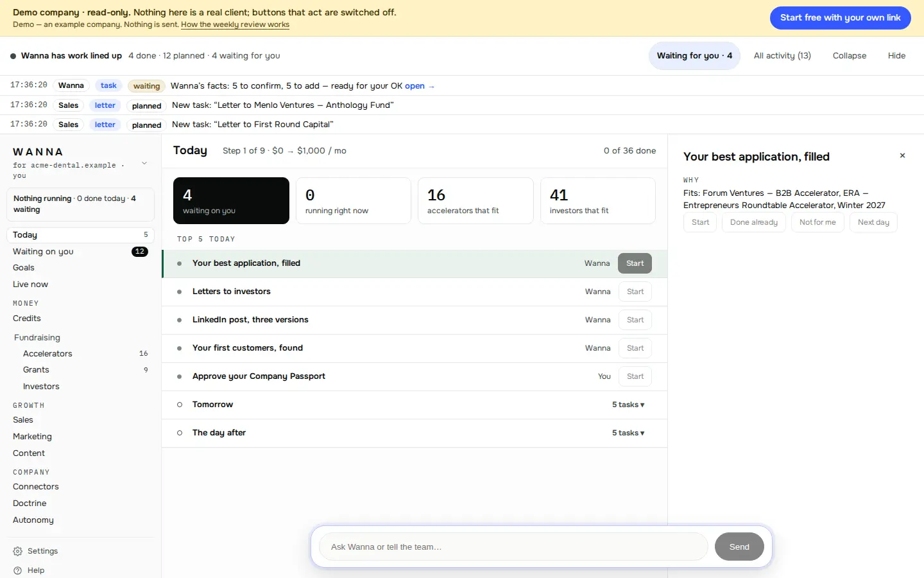Open 'Waiting on you' sidebar item

tap(80, 252)
